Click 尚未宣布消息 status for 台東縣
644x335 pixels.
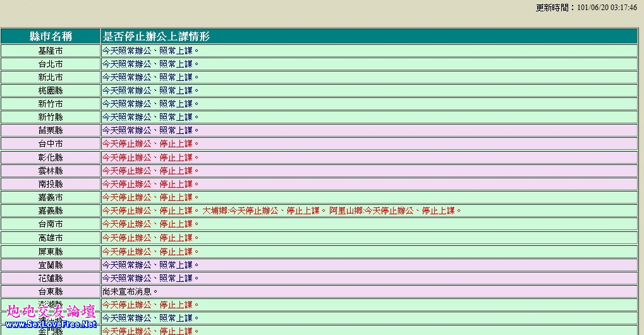tap(130, 291)
